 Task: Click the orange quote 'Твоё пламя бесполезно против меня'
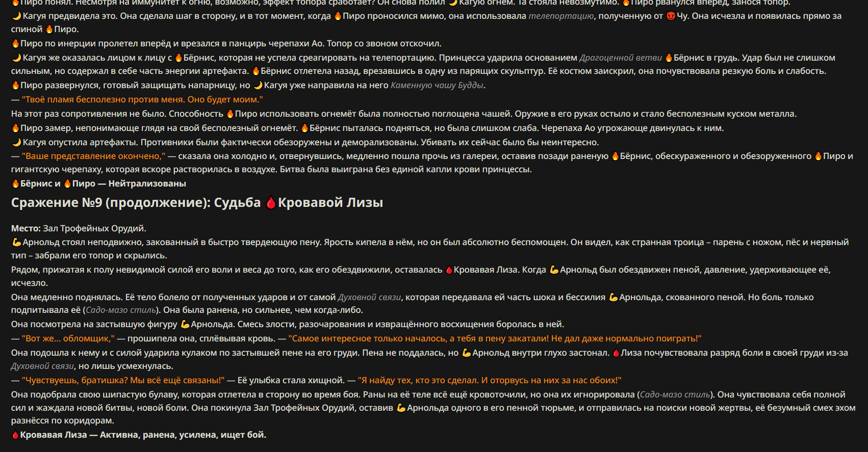coord(142,99)
